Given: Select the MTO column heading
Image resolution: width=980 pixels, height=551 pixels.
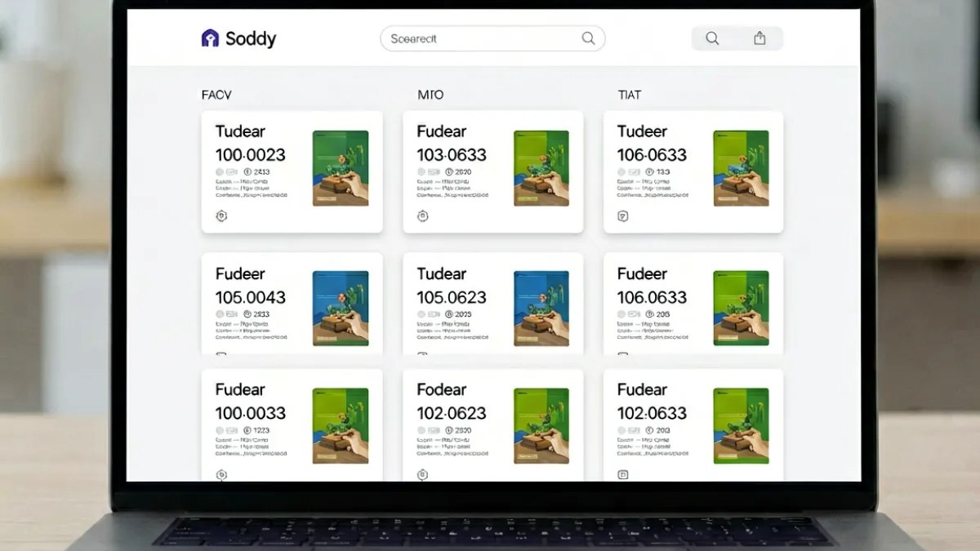Looking at the screenshot, I should 430,95.
